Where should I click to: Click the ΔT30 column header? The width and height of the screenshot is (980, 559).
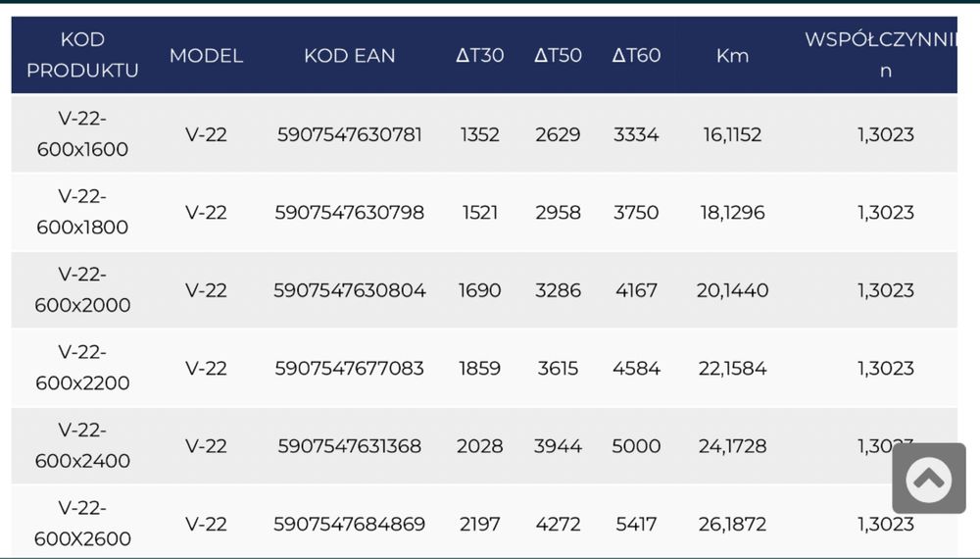tap(480, 55)
